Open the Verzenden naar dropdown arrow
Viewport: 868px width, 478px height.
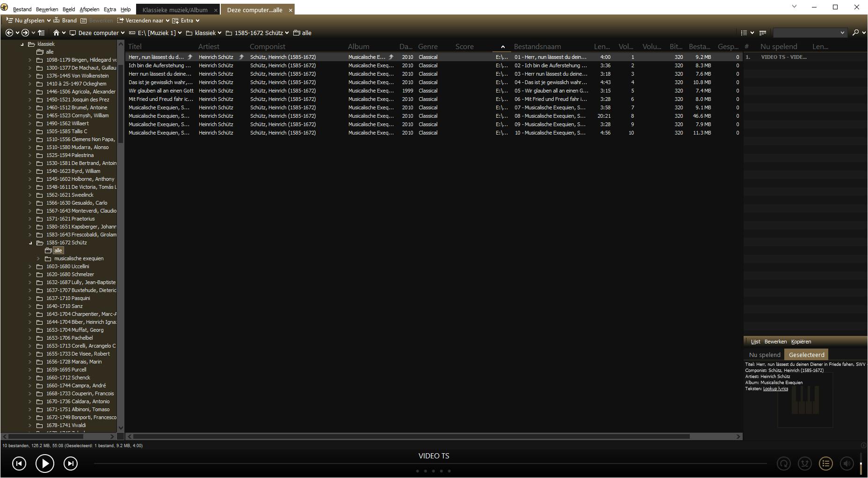pyautogui.click(x=167, y=21)
